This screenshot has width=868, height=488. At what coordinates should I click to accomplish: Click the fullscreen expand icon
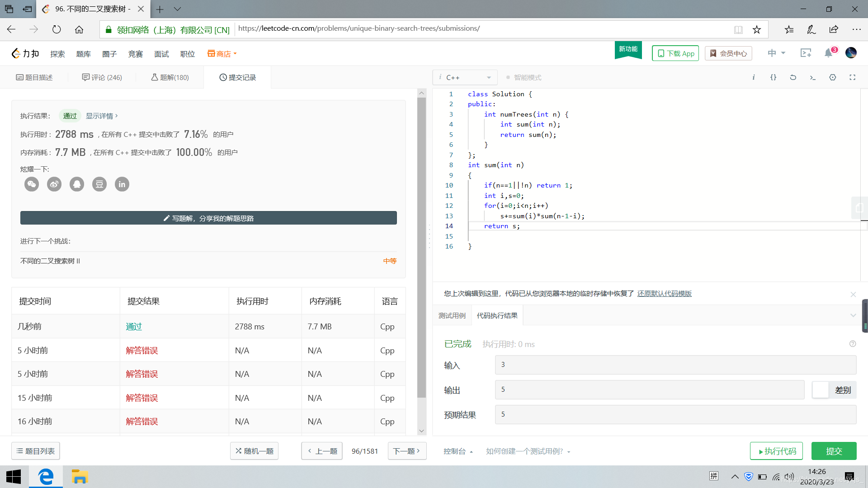(x=853, y=77)
